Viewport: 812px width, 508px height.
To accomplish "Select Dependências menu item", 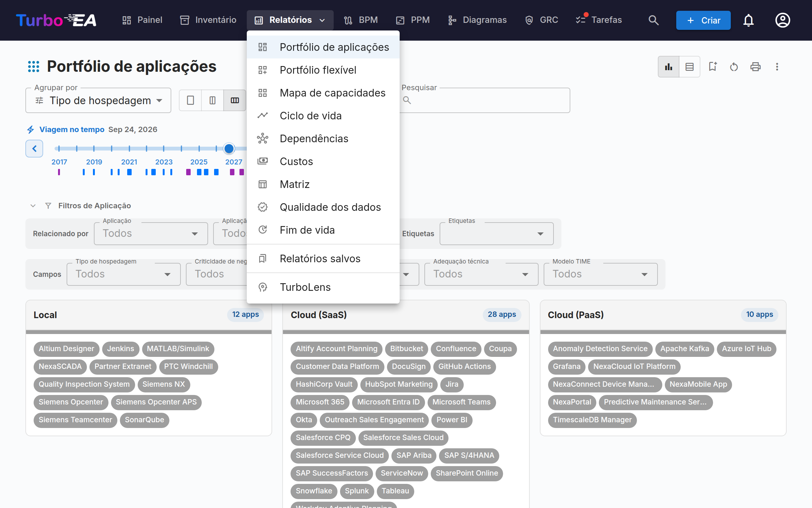I will click(x=323, y=138).
